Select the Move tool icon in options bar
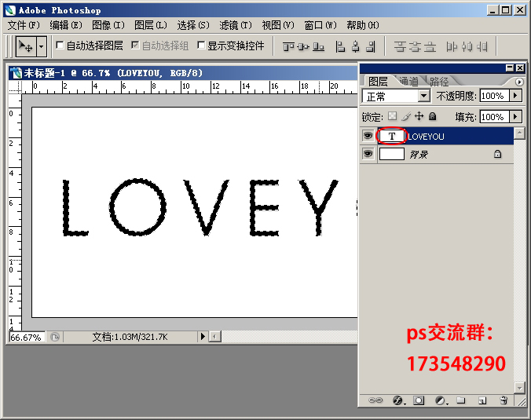Screen dimensions: 531x420 26,46
